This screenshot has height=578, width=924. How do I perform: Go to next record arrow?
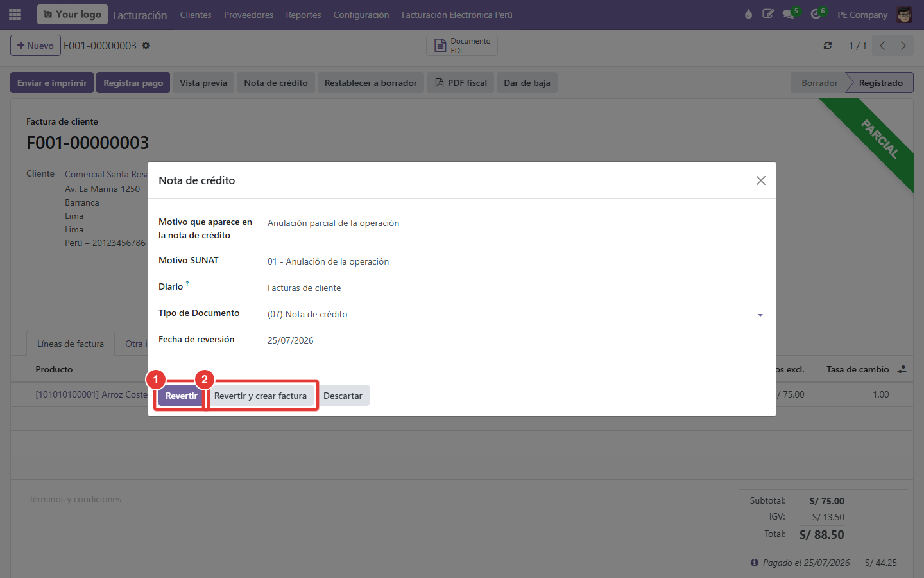pos(903,46)
